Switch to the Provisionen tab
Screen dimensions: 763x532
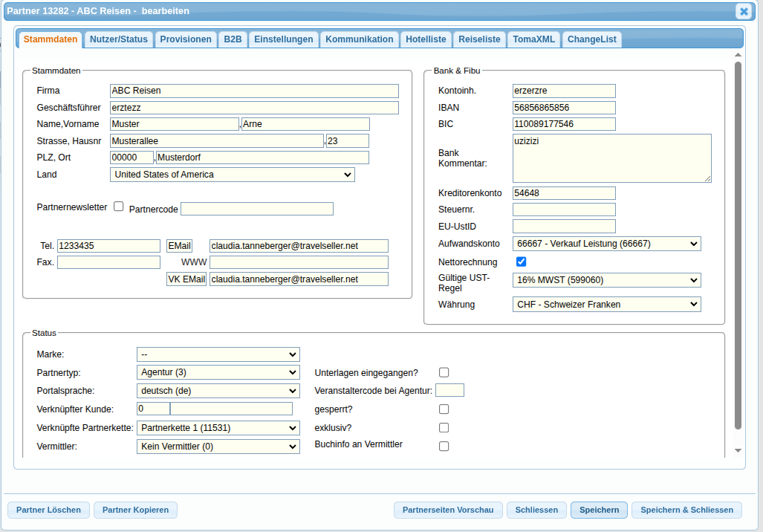[186, 39]
